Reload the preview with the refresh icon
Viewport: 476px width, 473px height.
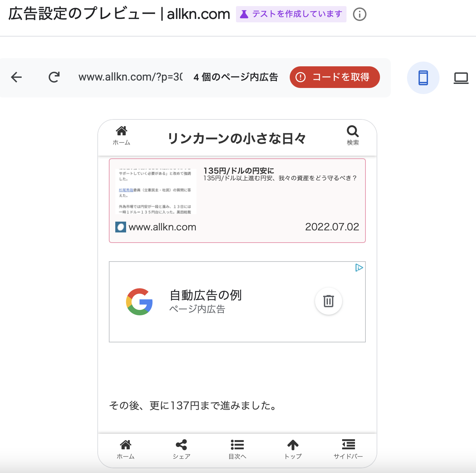click(54, 77)
